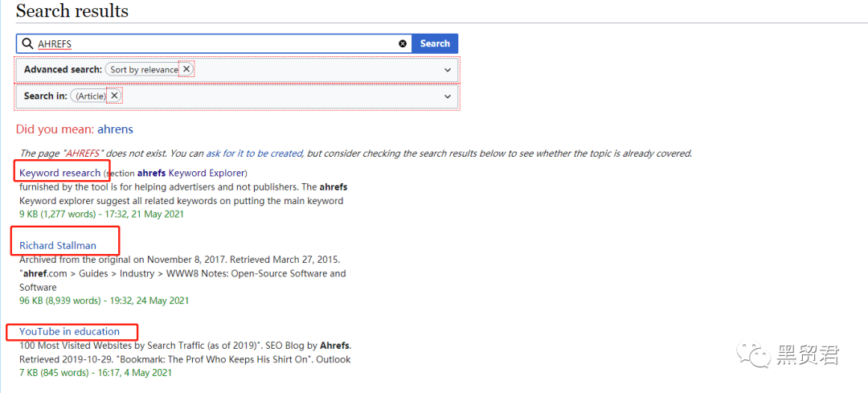This screenshot has width=868, height=393.
Task: Remove the "Sort by relevance" tag
Action: point(186,69)
